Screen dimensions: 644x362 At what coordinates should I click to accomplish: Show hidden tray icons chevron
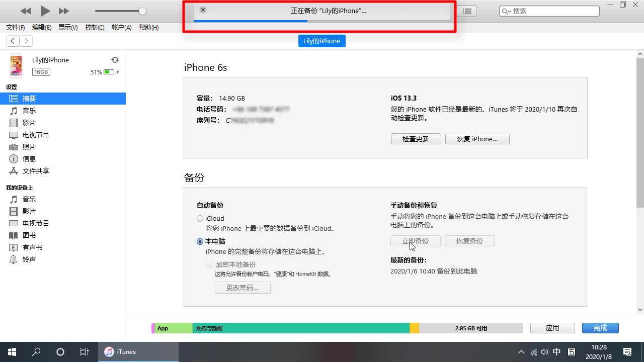tap(521, 352)
